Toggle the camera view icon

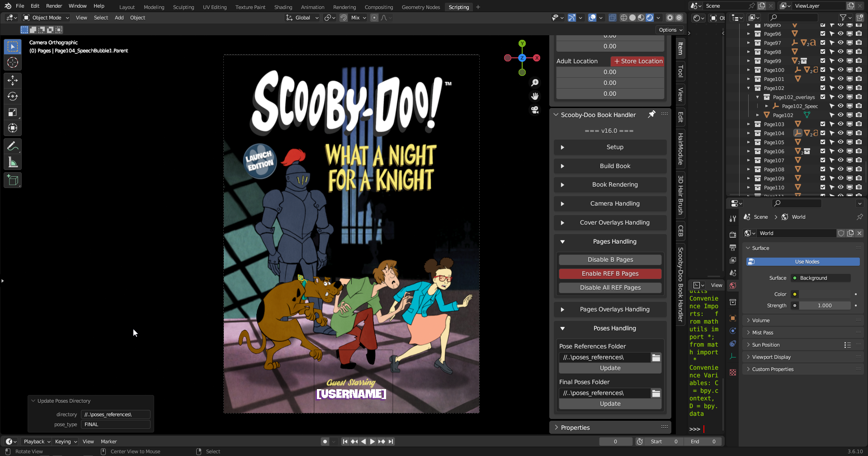click(x=535, y=110)
